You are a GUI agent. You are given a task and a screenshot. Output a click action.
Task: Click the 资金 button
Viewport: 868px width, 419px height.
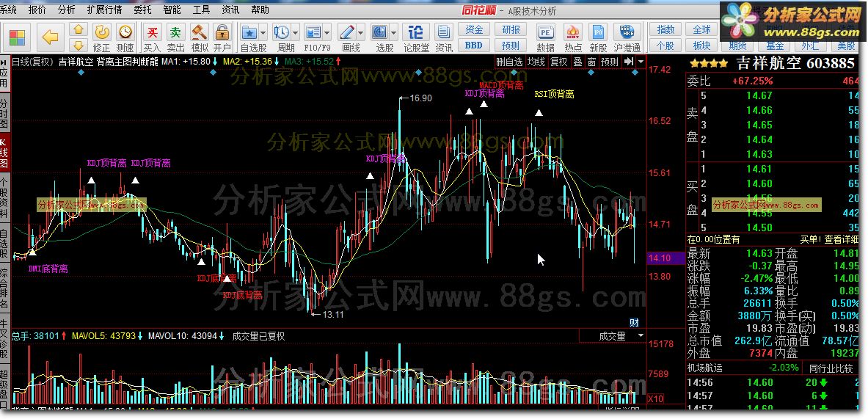tap(474, 29)
